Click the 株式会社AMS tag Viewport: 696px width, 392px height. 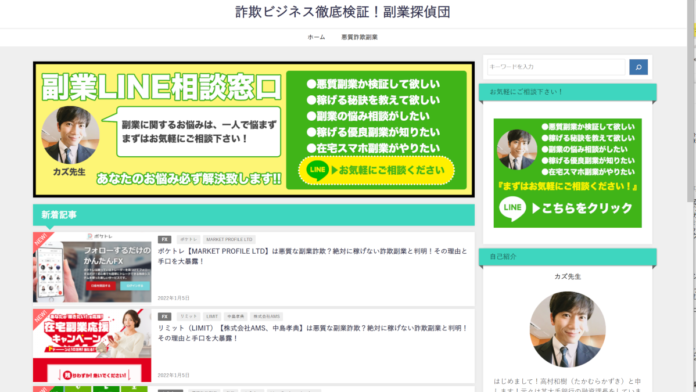(x=266, y=317)
